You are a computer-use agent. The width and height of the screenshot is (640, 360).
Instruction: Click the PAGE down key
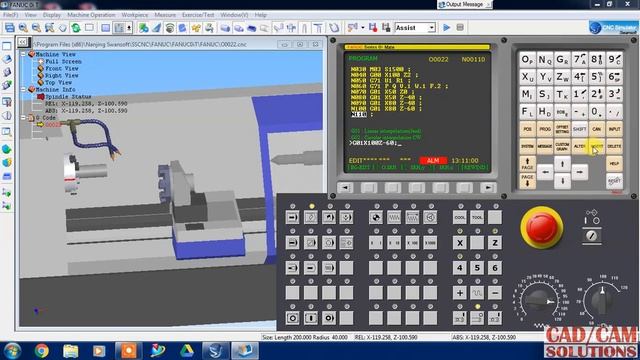tap(527, 181)
